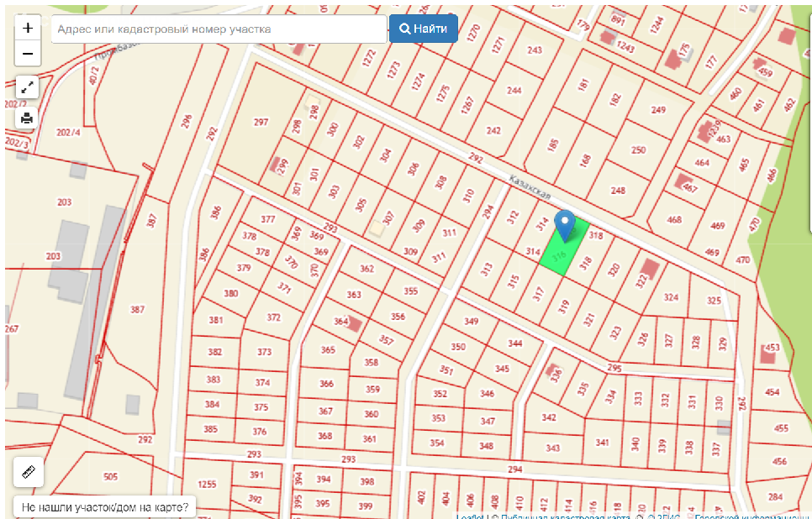812x519 pixels.
Task: Click the blue location marker pin
Action: click(565, 226)
